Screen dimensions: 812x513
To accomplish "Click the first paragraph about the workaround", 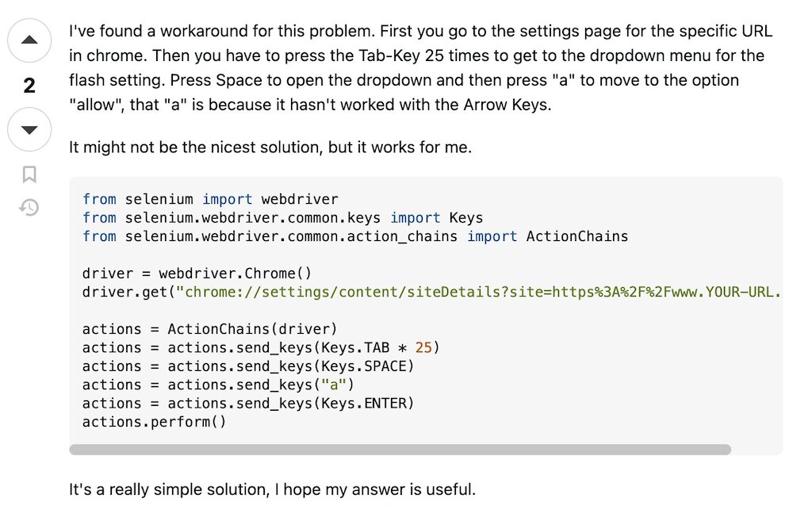I will coord(420,68).
